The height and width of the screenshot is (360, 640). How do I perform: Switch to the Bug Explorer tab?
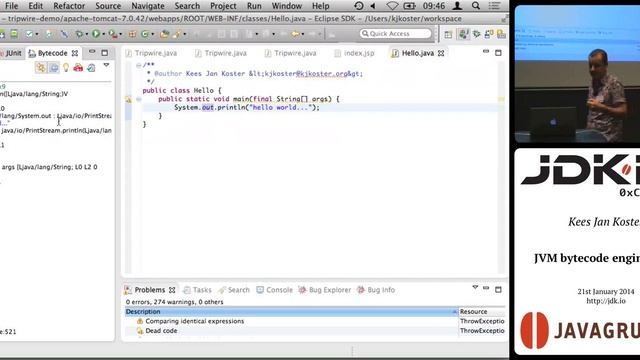pos(325,290)
